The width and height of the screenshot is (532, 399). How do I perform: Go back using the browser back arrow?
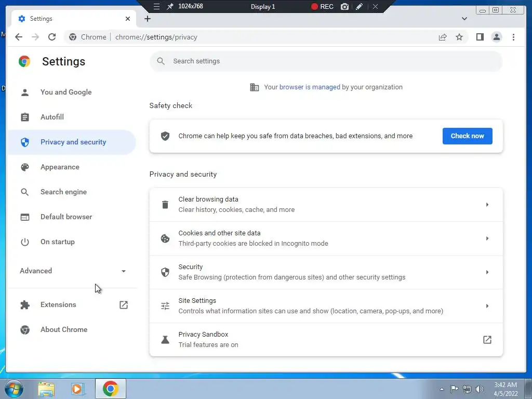[x=19, y=37]
